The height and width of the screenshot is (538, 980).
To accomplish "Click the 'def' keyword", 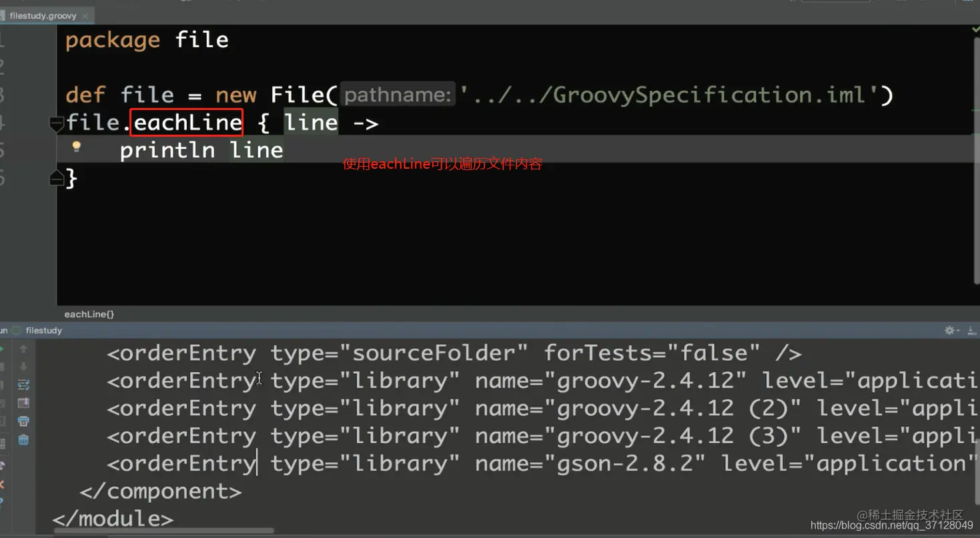I will pos(85,95).
